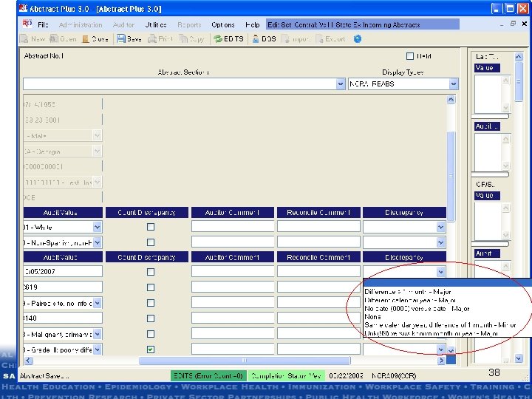Click the Close abstract toolbar icon
Viewport: 532px width, 399px height.
(86, 39)
